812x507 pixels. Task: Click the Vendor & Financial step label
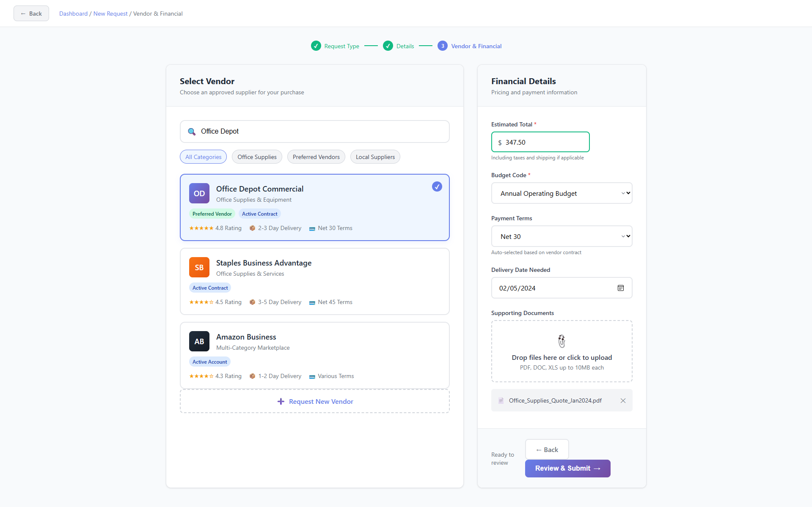(x=476, y=46)
